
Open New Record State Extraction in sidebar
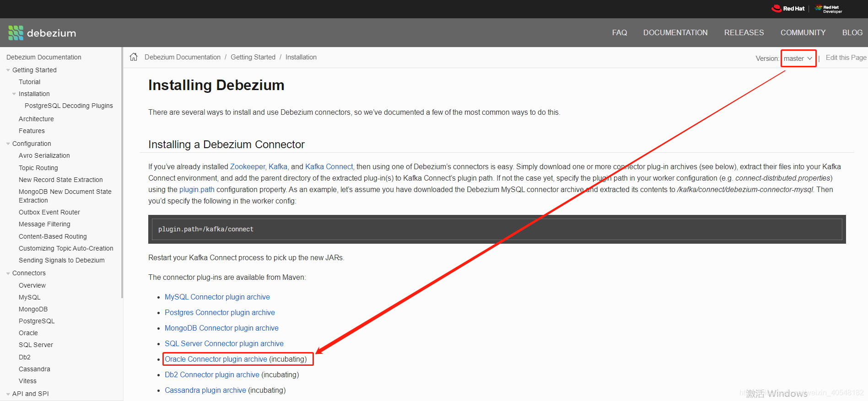[x=61, y=180]
